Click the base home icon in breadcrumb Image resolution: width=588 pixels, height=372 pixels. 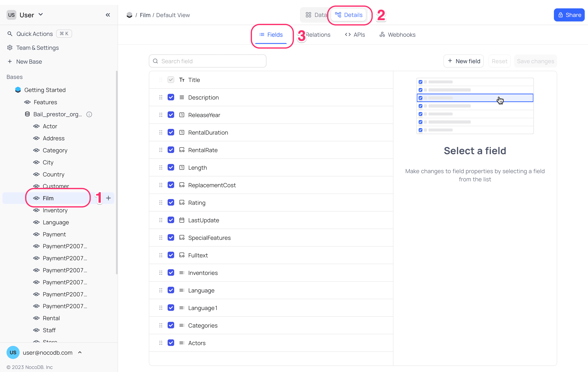(129, 15)
